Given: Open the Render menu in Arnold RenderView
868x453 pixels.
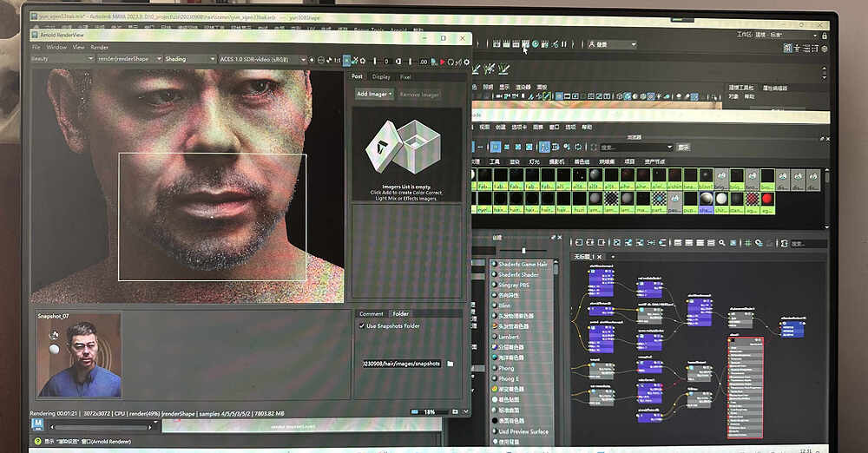Looking at the screenshot, I should point(100,48).
